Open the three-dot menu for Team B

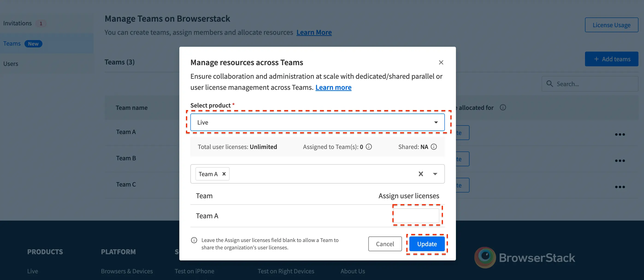point(620,160)
